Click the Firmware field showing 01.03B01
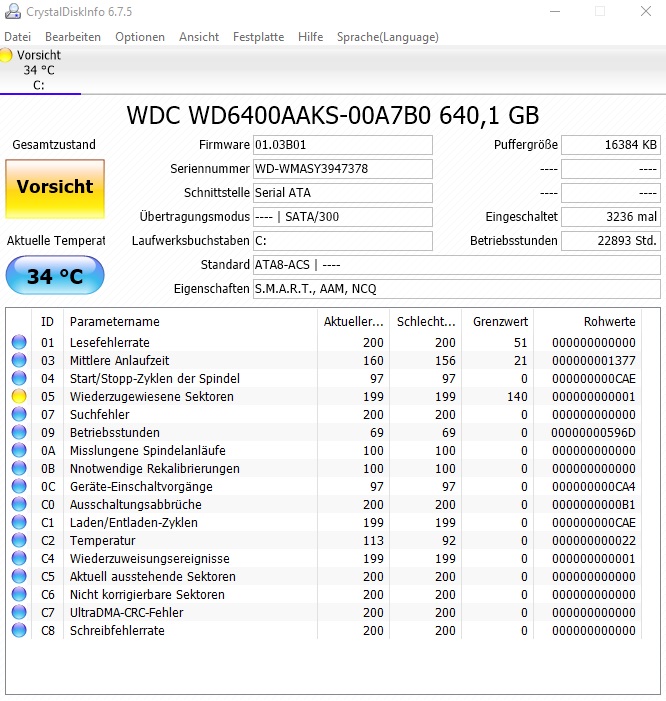The image size is (666, 701). [343, 145]
